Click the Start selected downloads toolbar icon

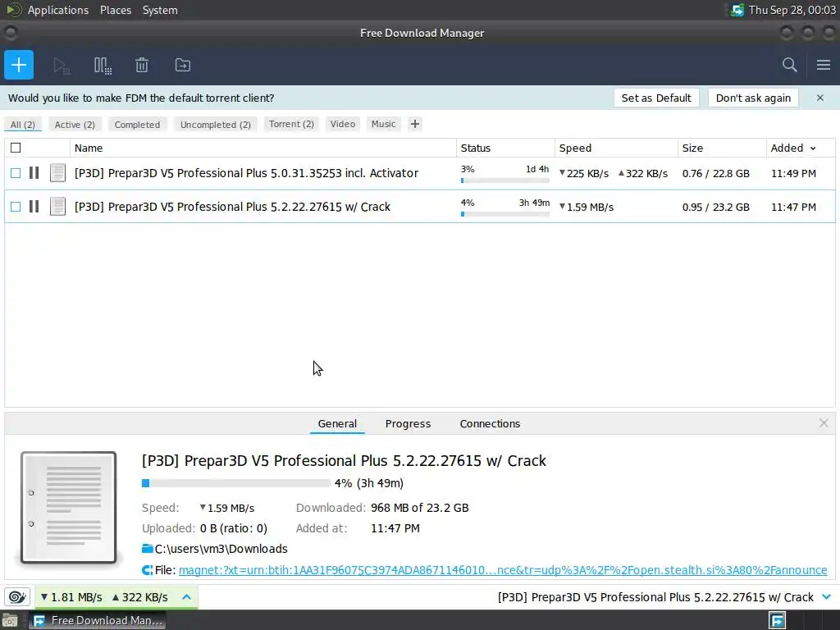click(61, 66)
